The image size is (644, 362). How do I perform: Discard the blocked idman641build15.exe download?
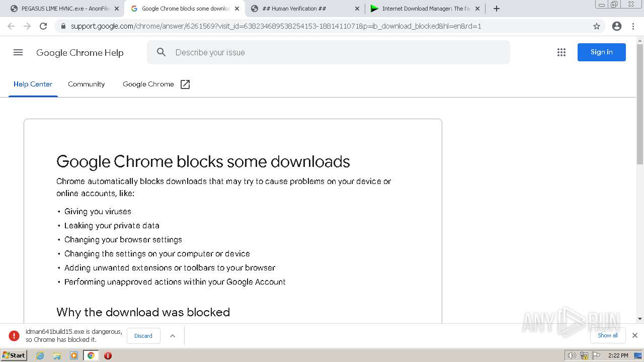click(143, 336)
